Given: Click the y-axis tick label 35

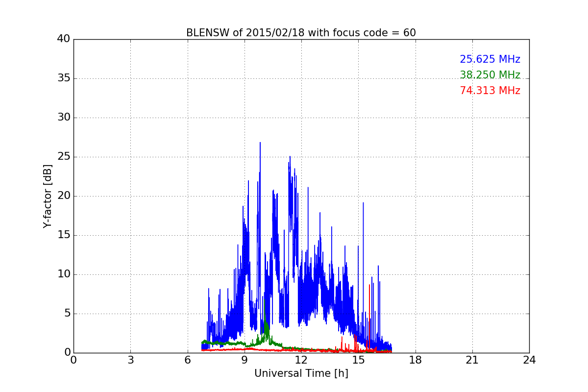Looking at the screenshot, I should [64, 78].
